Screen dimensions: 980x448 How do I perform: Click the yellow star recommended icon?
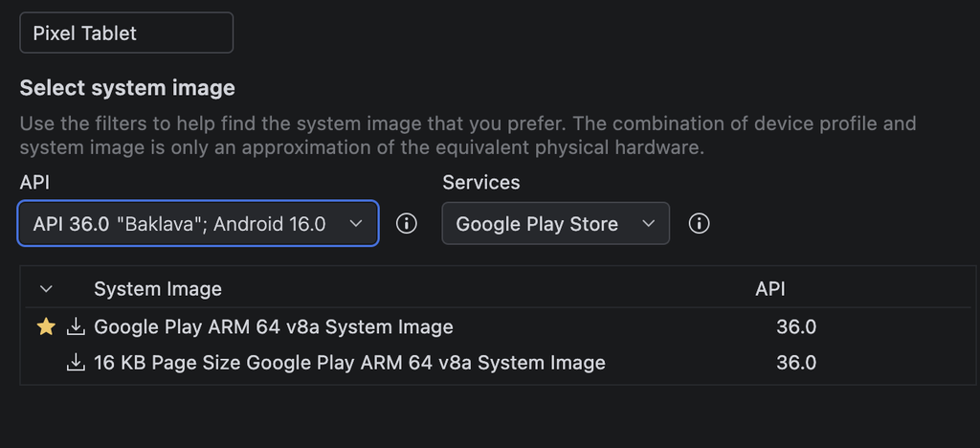point(46,326)
